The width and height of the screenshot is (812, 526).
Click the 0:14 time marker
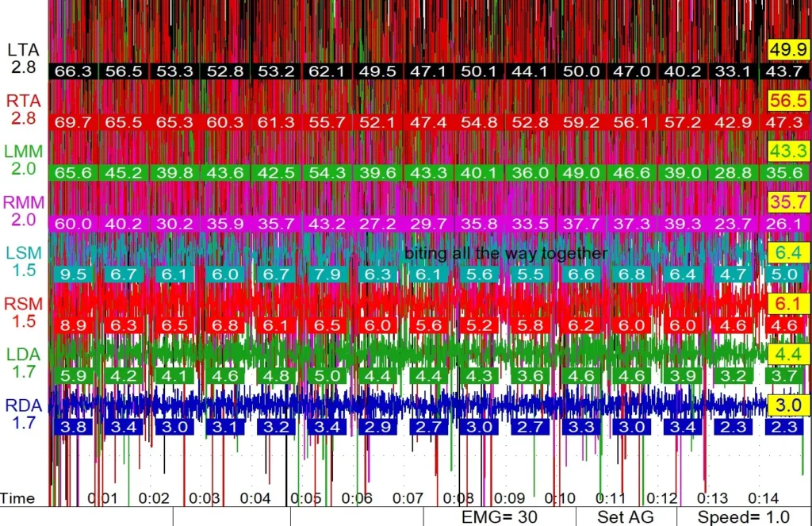pos(763,498)
